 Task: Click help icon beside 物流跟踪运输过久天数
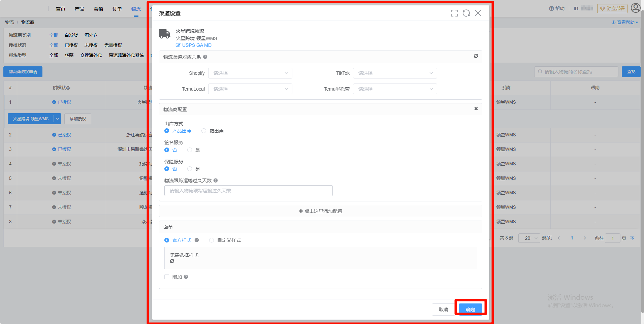(x=216, y=181)
